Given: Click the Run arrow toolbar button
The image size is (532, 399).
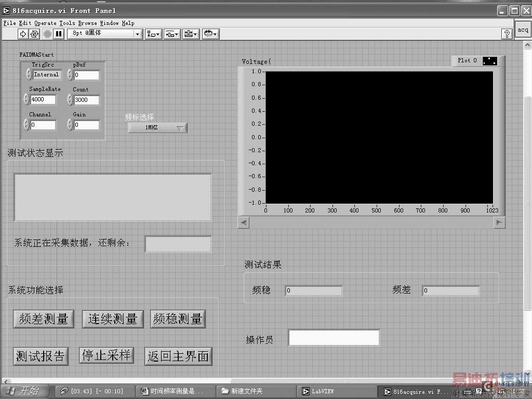Looking at the screenshot, I should click(x=23, y=34).
